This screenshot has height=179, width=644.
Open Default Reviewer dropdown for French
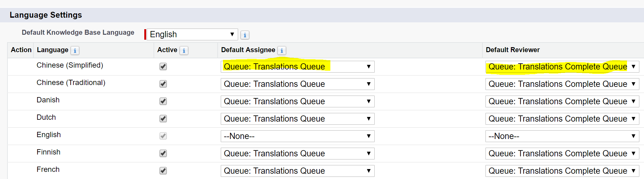pos(562,171)
